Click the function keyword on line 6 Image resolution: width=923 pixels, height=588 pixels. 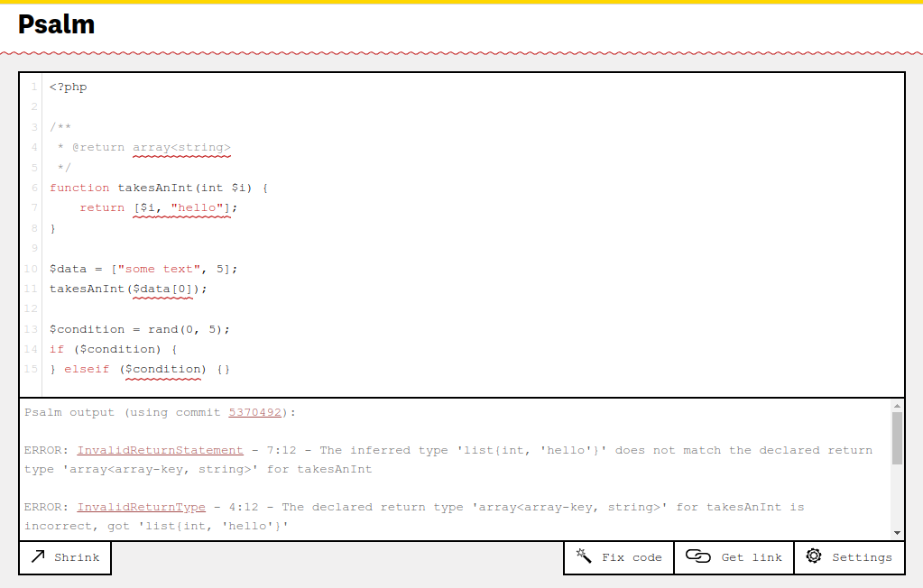tap(79, 188)
